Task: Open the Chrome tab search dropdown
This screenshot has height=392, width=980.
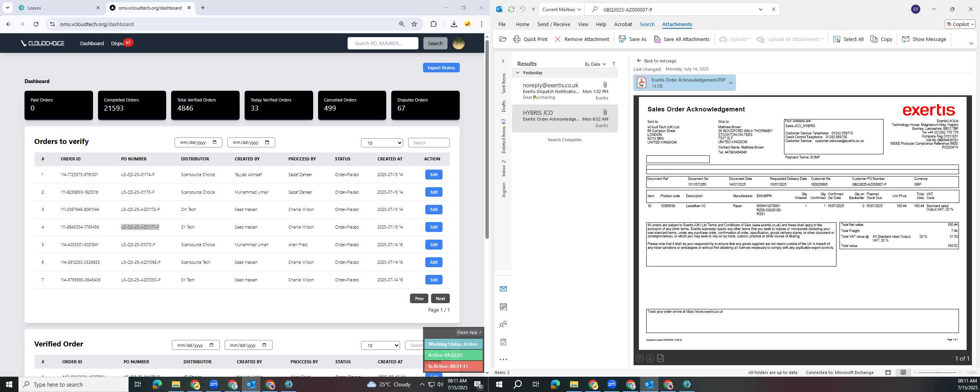Action: 7,8
